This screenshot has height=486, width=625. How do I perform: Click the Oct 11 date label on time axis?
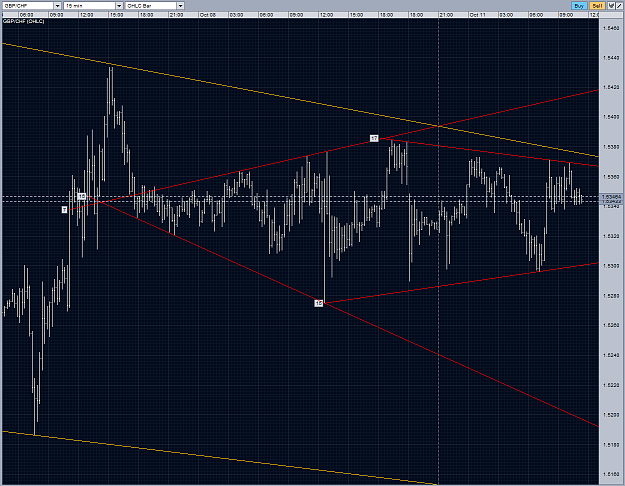coord(477,15)
